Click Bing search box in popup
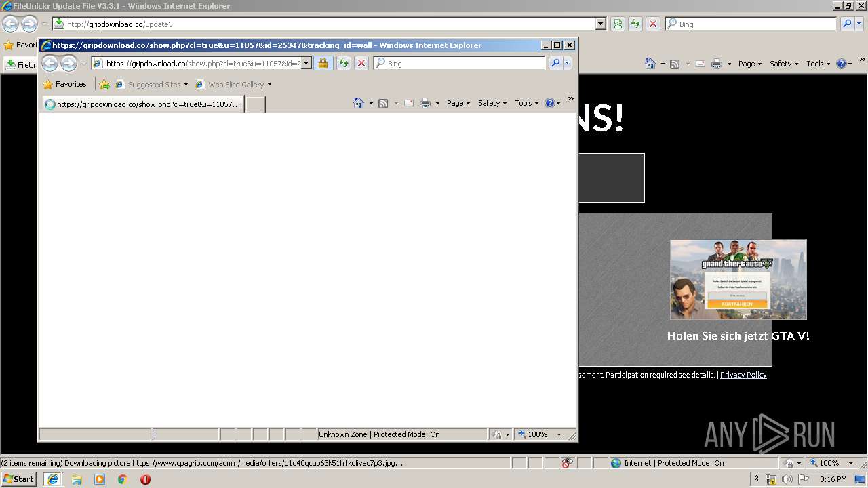The width and height of the screenshot is (868, 488). [x=459, y=63]
